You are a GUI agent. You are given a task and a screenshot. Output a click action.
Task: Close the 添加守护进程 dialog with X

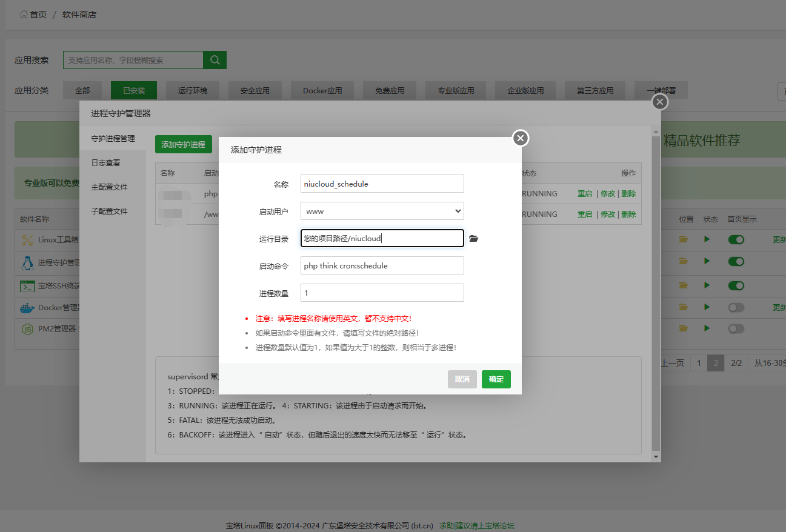point(520,139)
